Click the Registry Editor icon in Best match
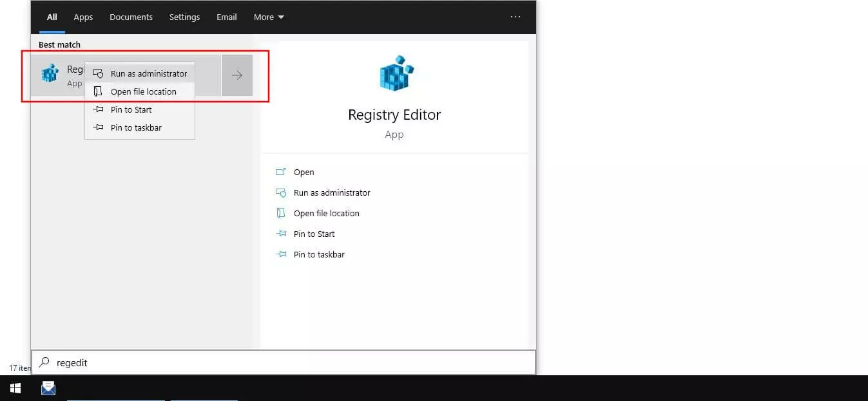The width and height of the screenshot is (868, 401). (50, 75)
